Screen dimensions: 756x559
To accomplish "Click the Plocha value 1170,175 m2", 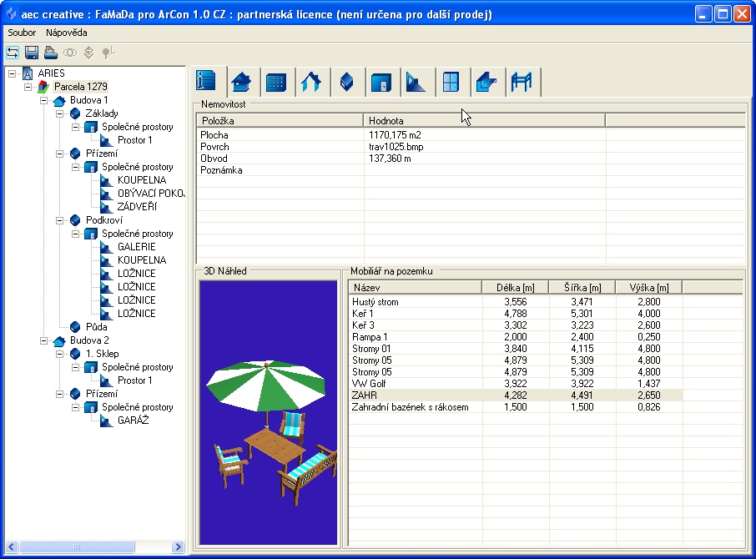I will (x=395, y=135).
